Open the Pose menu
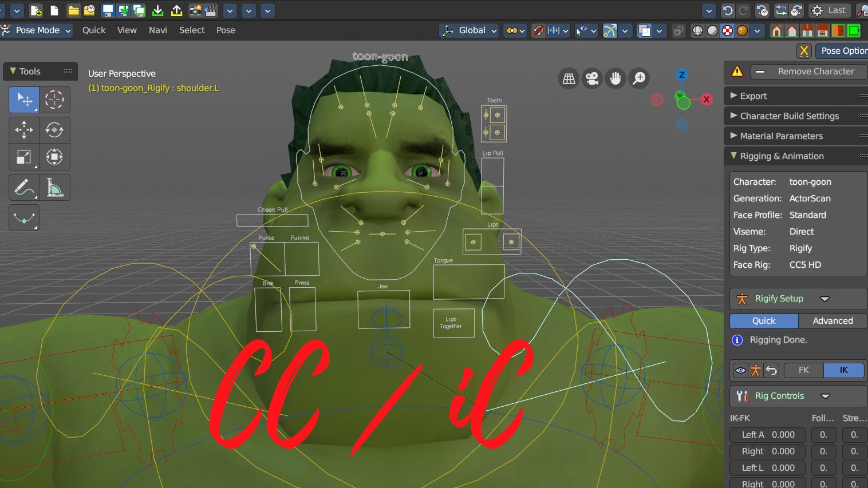 coord(226,30)
